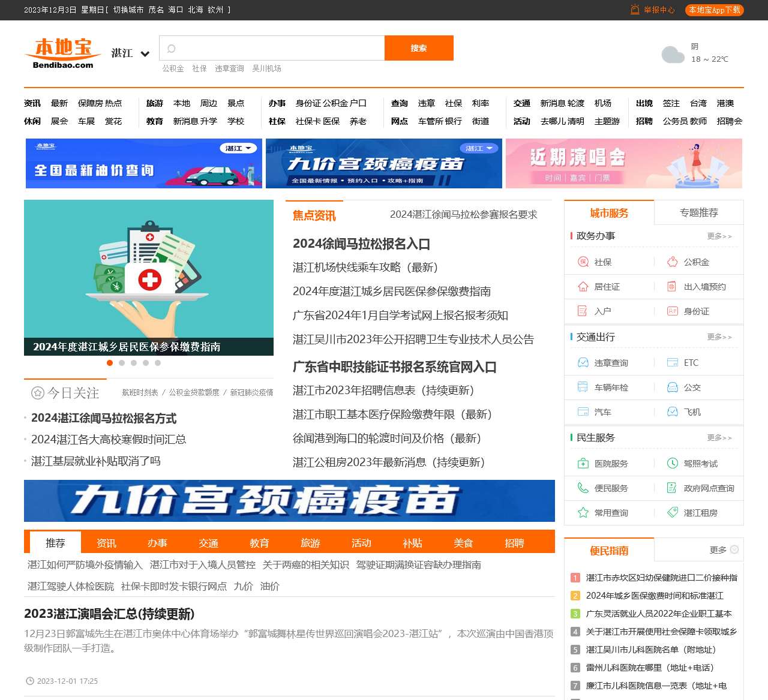Open the housing fund (公积金) icon
This screenshot has width=768, height=700.
tap(673, 262)
